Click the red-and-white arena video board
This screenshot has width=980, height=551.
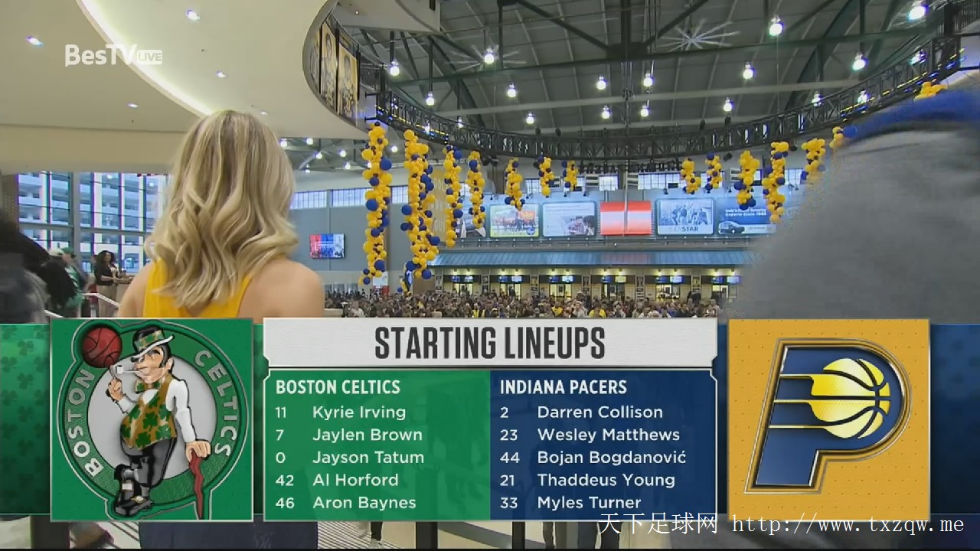(x=626, y=218)
